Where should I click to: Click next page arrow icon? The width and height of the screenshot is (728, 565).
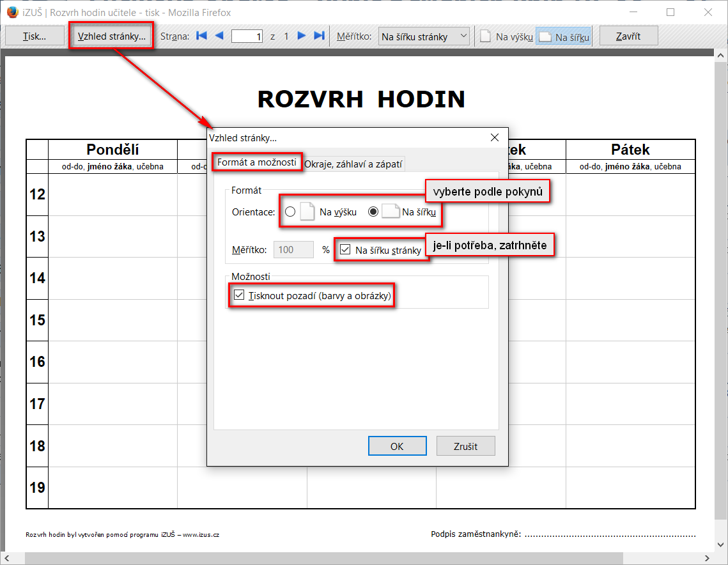point(302,36)
